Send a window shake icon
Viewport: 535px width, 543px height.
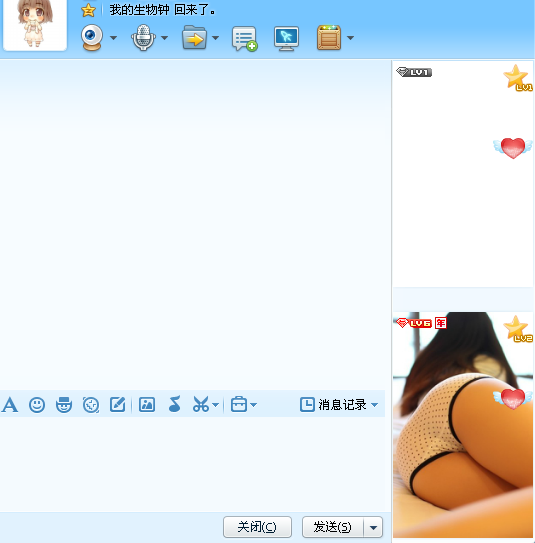91,404
